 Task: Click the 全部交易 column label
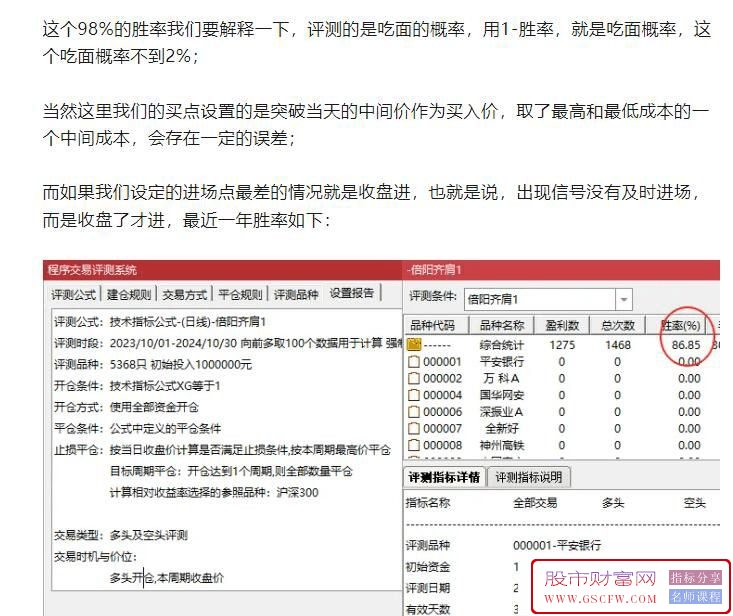pyautogui.click(x=535, y=503)
